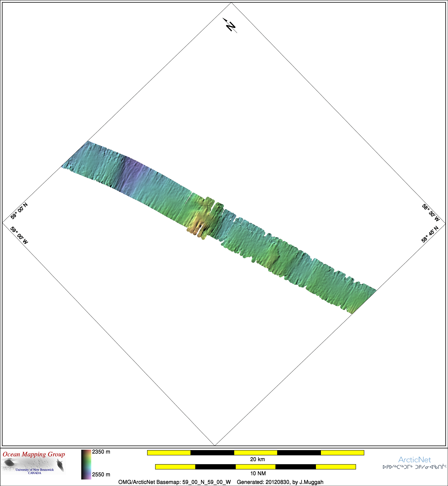Image resolution: width=448 pixels, height=486 pixels.
Task: Click the ArcticNet logo
Action: (x=415, y=460)
